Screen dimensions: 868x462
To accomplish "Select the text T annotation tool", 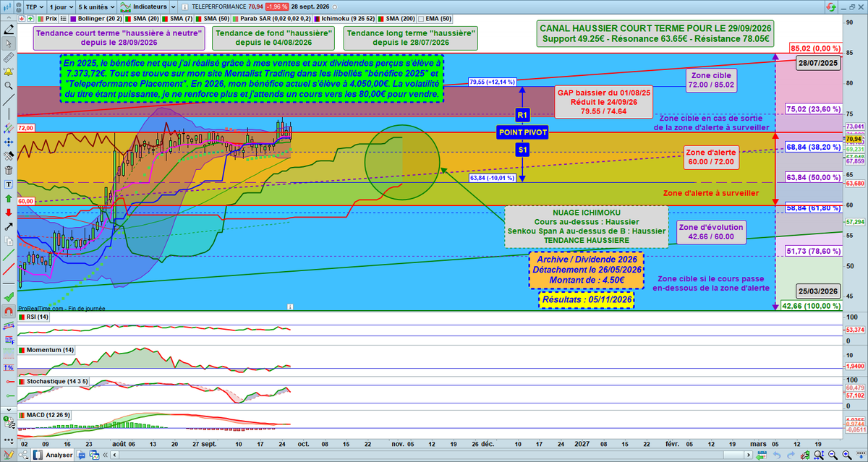I will [9, 184].
